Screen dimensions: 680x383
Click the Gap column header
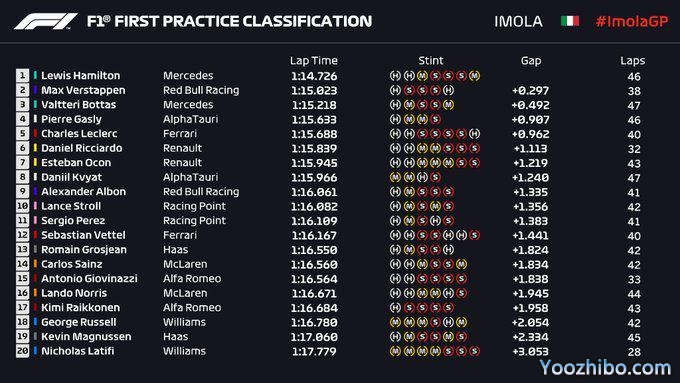click(531, 61)
